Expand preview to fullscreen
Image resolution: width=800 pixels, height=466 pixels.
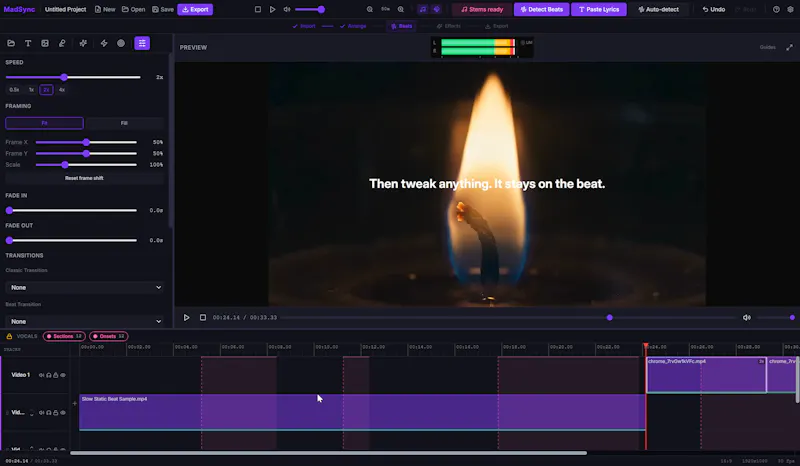pos(789,47)
